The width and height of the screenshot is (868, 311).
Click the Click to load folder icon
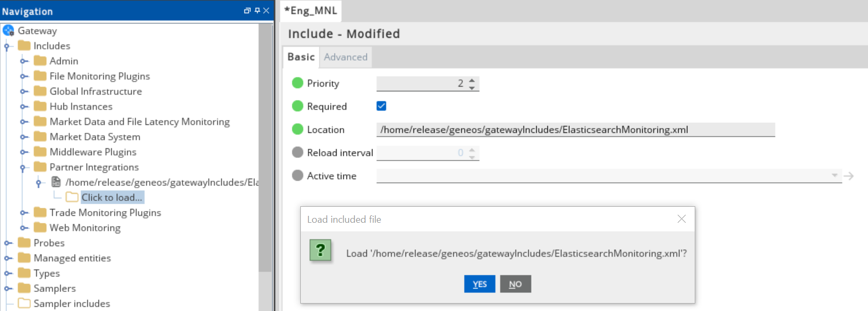[x=72, y=197]
